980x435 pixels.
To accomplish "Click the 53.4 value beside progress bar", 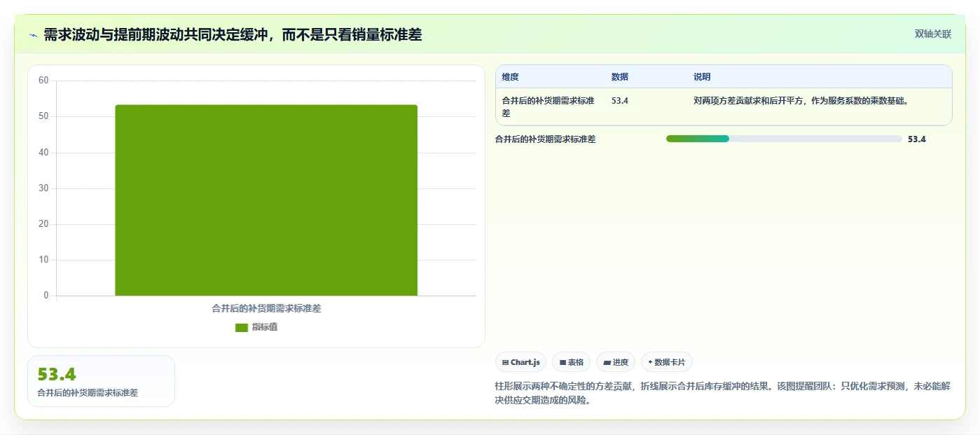I will 917,139.
